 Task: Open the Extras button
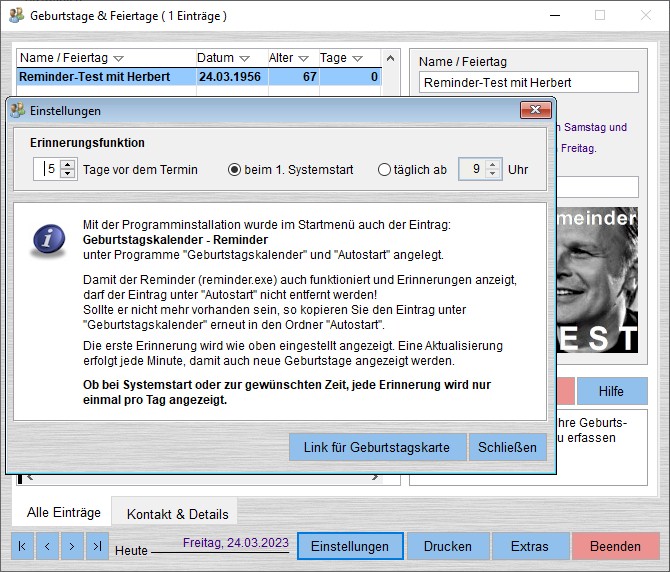(530, 546)
